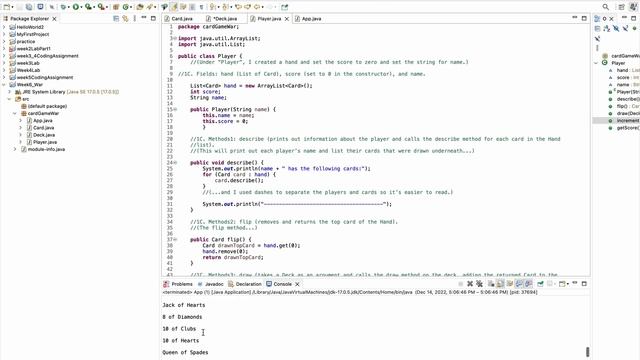The height and width of the screenshot is (360, 640).
Task: Click the Save All toolbar icon
Action: tap(29, 7)
